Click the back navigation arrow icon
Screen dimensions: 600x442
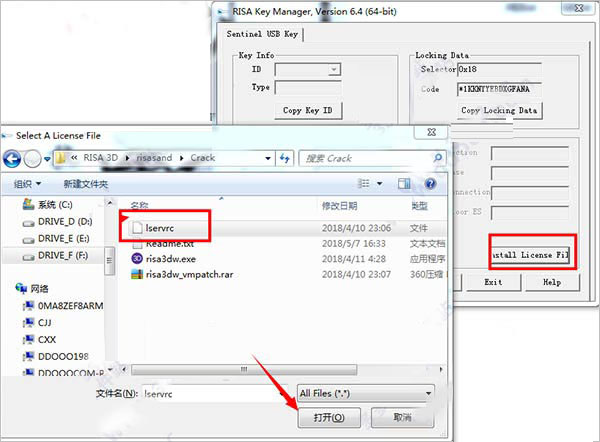pyautogui.click(x=12, y=159)
